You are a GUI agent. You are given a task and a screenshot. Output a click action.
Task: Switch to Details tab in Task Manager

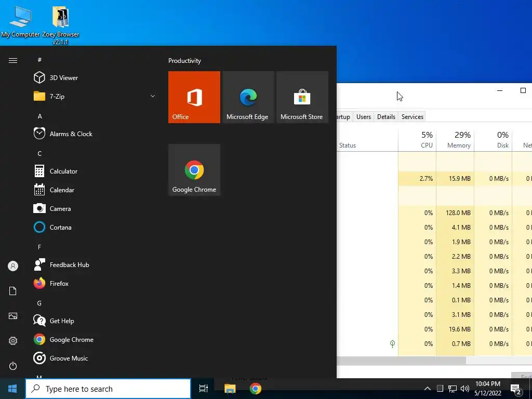[x=386, y=117]
